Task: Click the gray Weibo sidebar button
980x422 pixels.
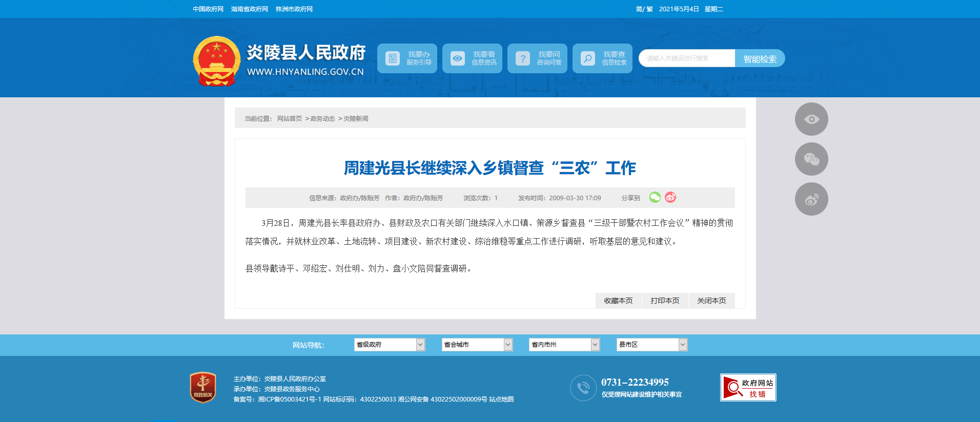Action: pos(811,199)
